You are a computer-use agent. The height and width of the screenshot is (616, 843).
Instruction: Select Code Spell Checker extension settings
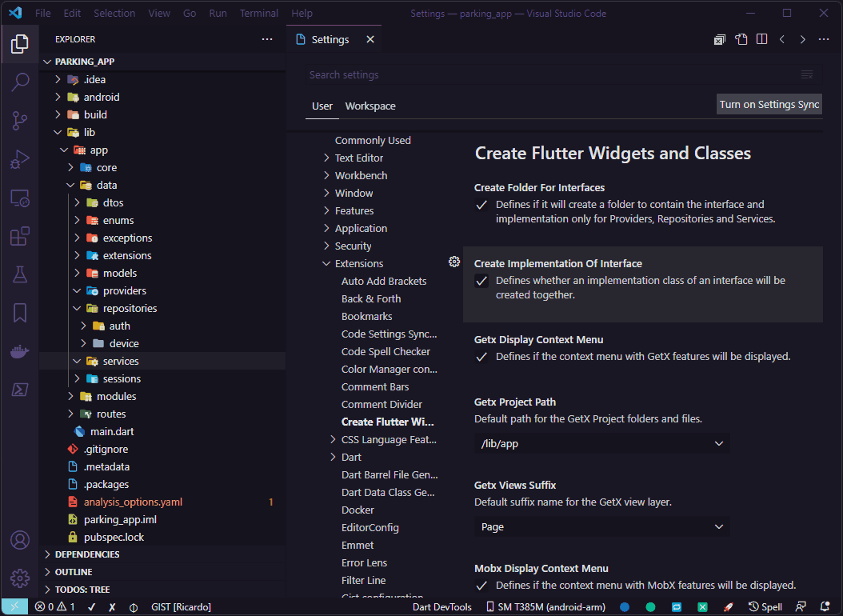tap(386, 351)
